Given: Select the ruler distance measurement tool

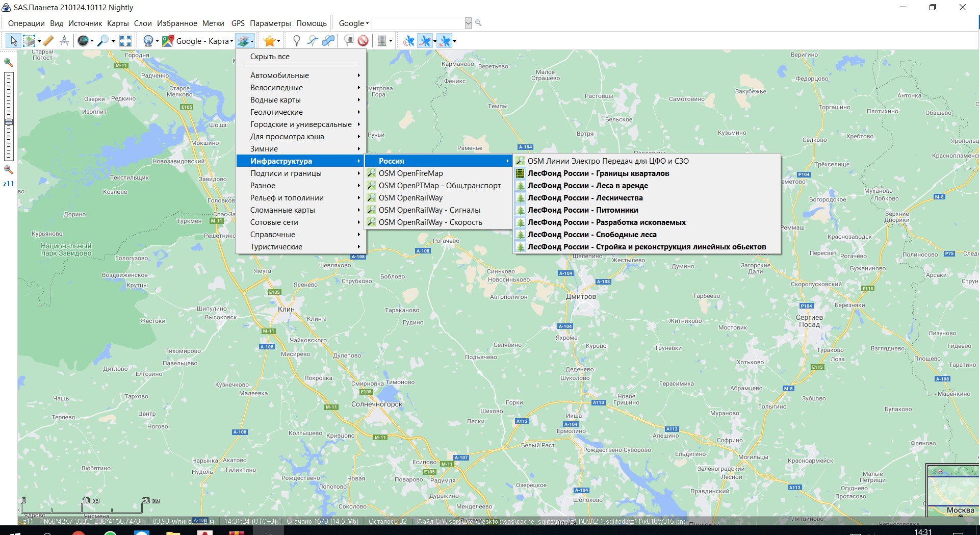Looking at the screenshot, I should [x=48, y=41].
